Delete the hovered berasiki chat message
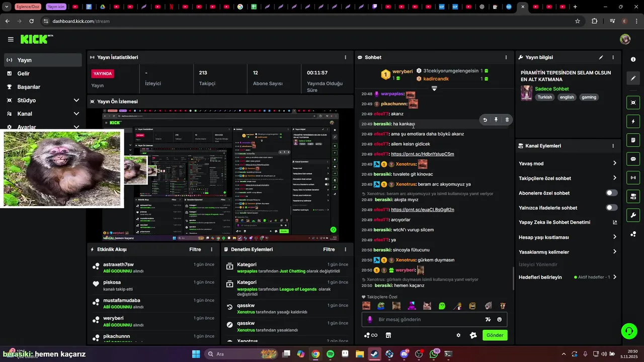Screen dimensions: 644x362 point(507,120)
